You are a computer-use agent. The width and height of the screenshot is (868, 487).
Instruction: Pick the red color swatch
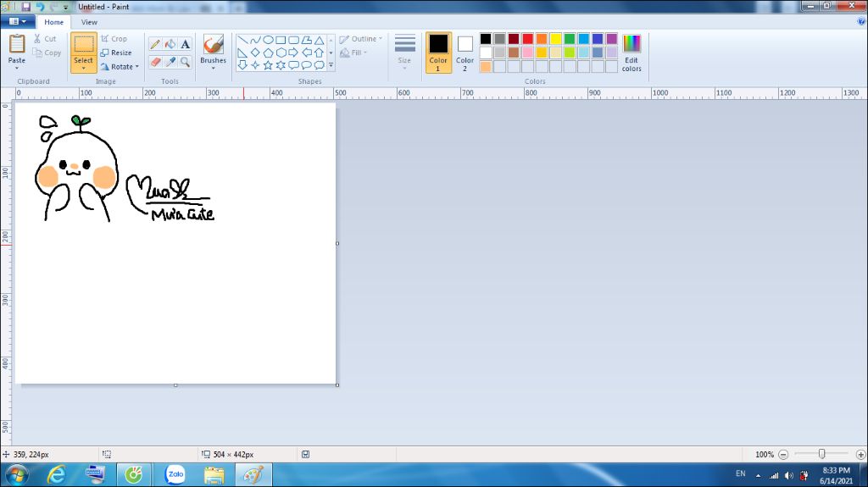click(x=527, y=39)
